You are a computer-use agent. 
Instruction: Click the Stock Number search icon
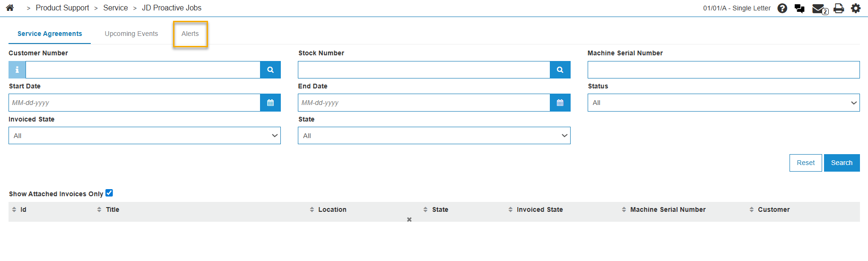click(x=560, y=70)
